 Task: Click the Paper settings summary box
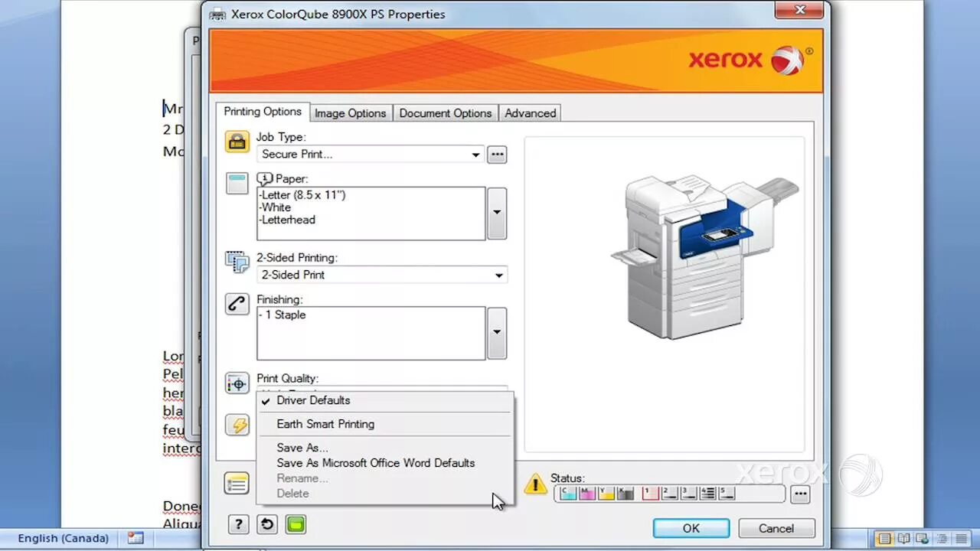pyautogui.click(x=371, y=214)
